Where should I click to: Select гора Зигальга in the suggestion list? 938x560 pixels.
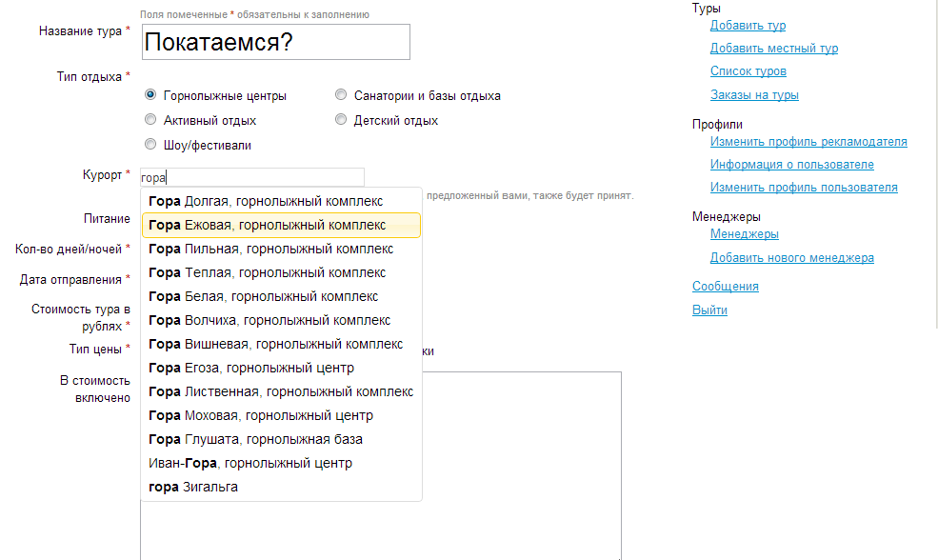pos(193,487)
